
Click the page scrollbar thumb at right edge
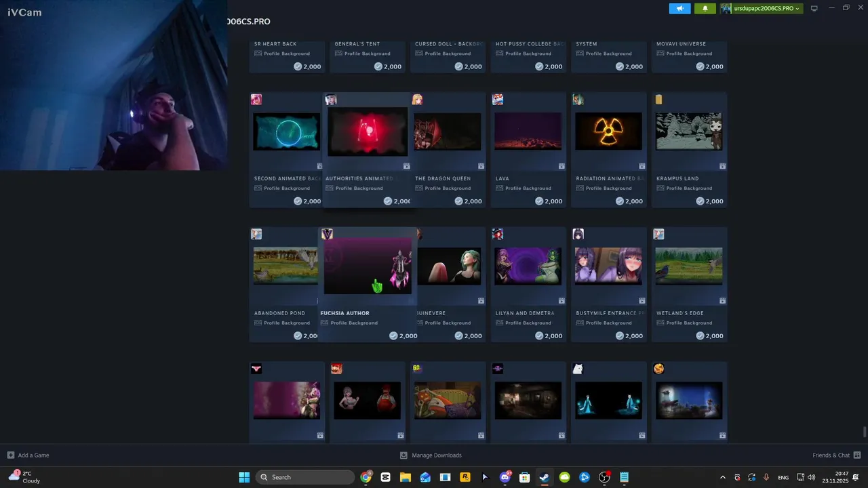(864, 432)
